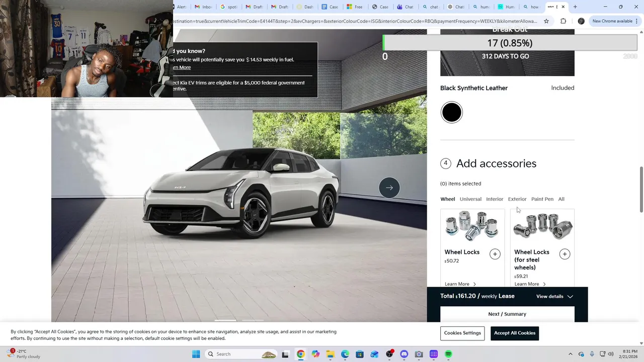
Task: Open Microsoft Store from the taskbar
Action: pyautogui.click(x=360, y=354)
